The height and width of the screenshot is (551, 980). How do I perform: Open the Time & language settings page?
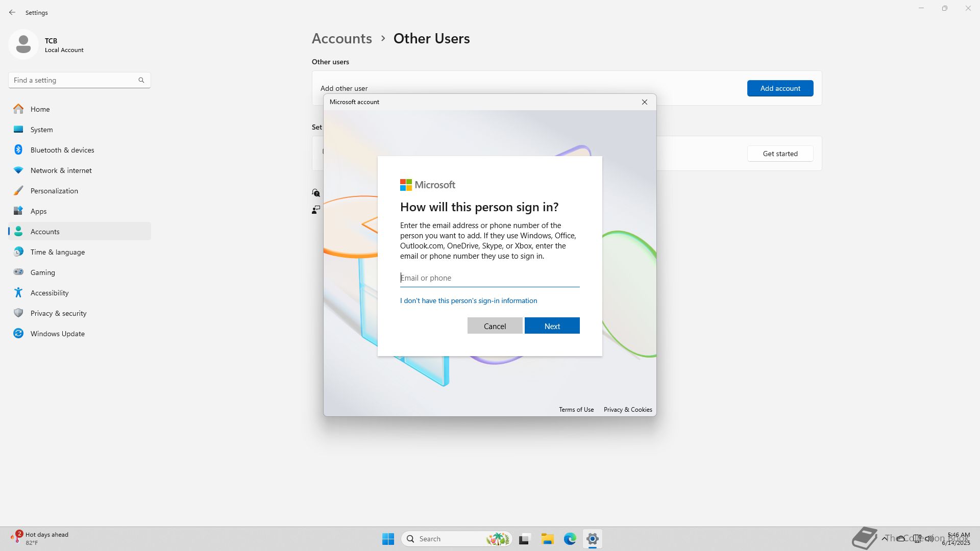tap(57, 252)
